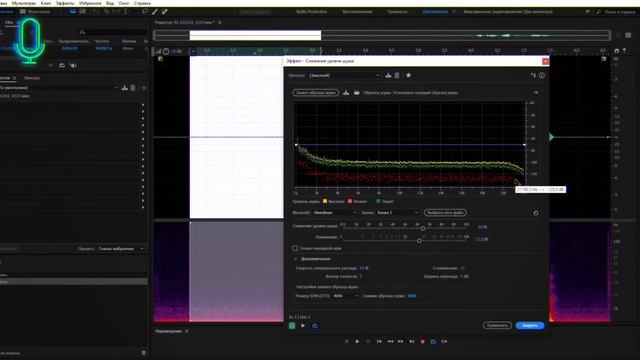Click the blue Закрыть button
The image size is (640, 360).
[530, 325]
